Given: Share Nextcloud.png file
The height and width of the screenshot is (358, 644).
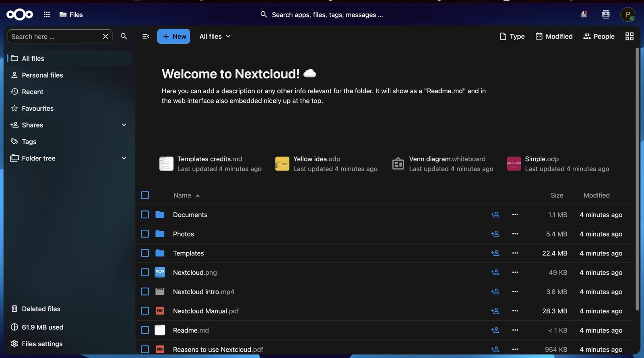Looking at the screenshot, I should (x=495, y=272).
